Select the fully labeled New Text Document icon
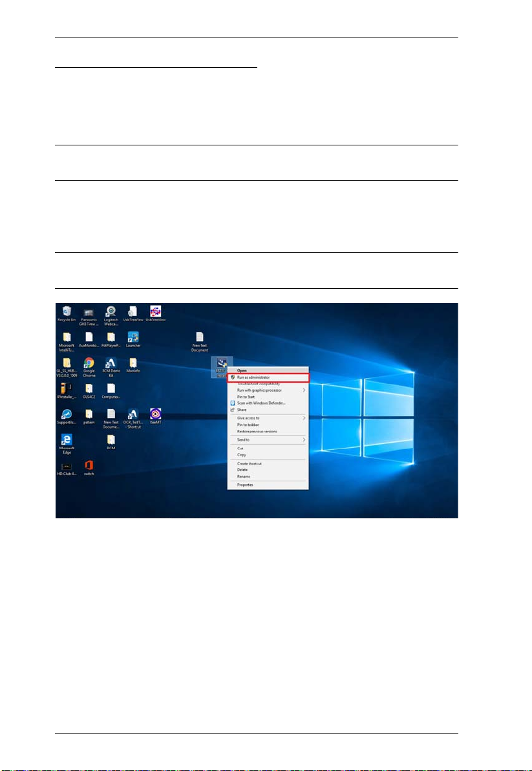The image size is (532, 771). pos(200,342)
